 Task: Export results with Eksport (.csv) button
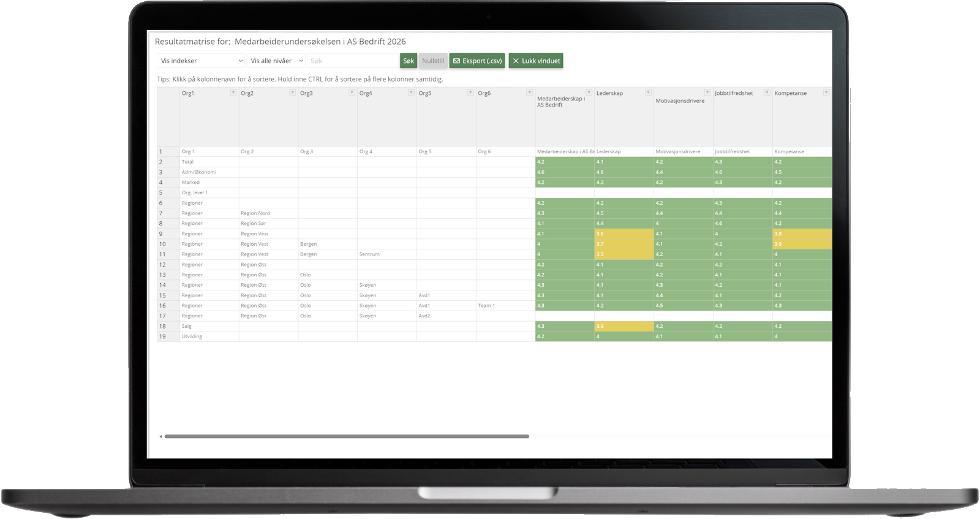(x=477, y=61)
